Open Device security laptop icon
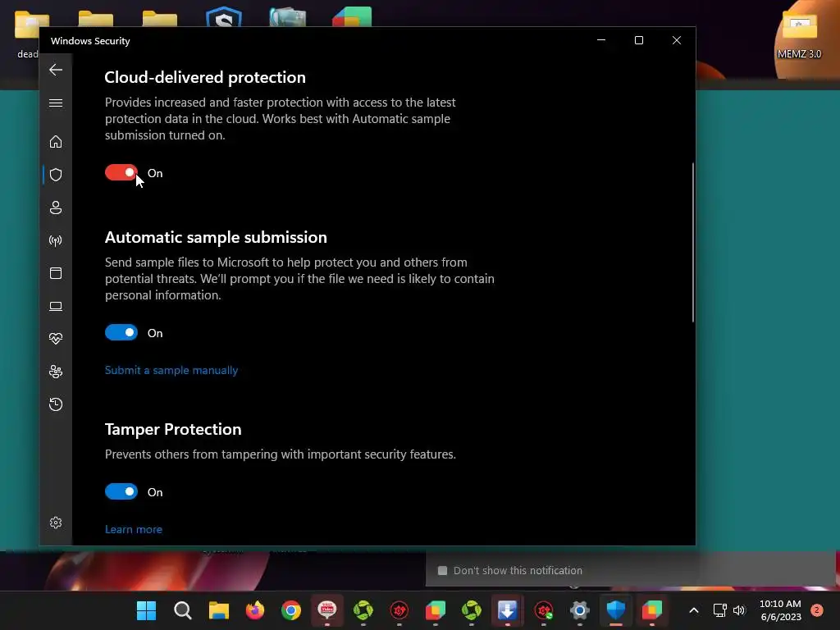 (56, 307)
